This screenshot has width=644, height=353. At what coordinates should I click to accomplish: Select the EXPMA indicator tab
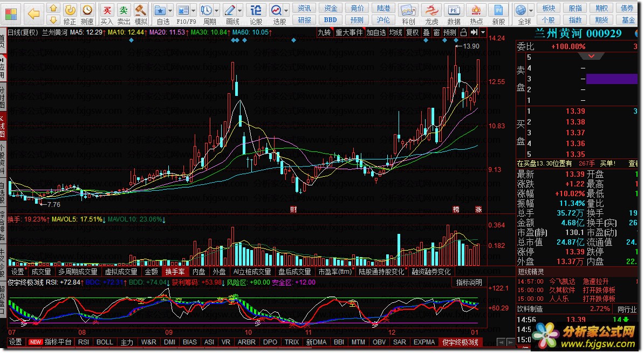coord(424,342)
